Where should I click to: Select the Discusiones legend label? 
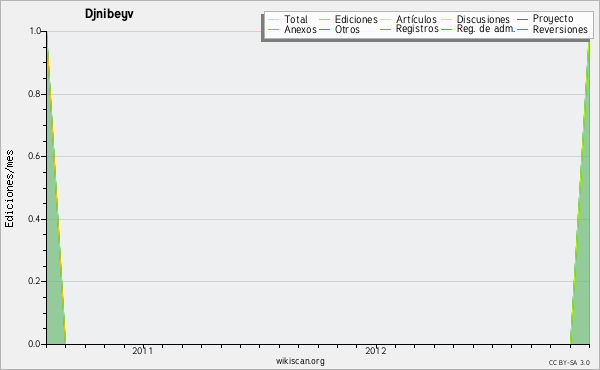[x=483, y=19]
